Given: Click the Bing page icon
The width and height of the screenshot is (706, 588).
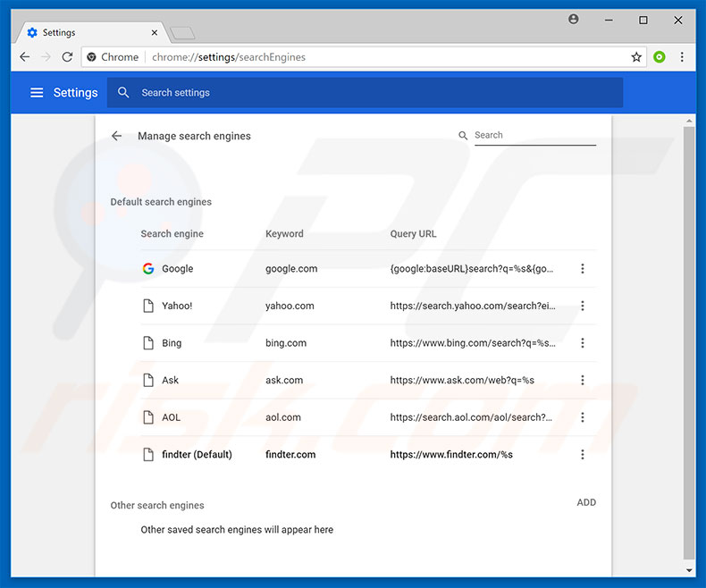Looking at the screenshot, I should click(x=148, y=343).
